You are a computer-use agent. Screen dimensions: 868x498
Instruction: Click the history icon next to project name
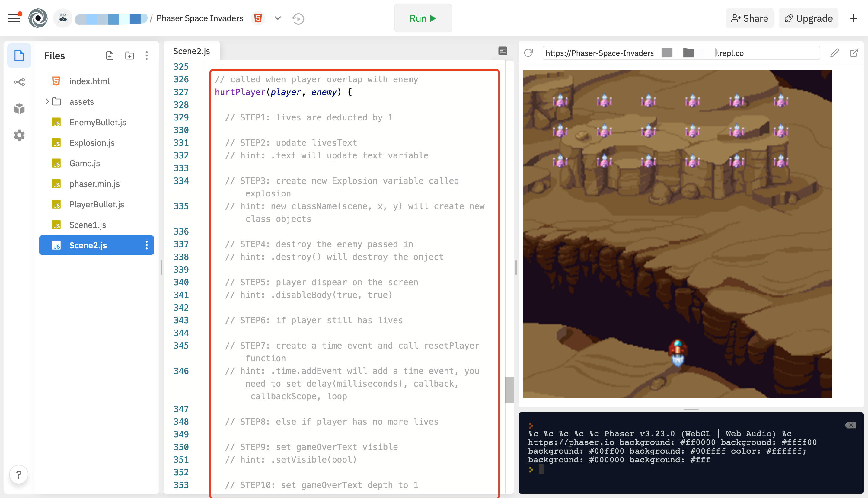pos(298,18)
